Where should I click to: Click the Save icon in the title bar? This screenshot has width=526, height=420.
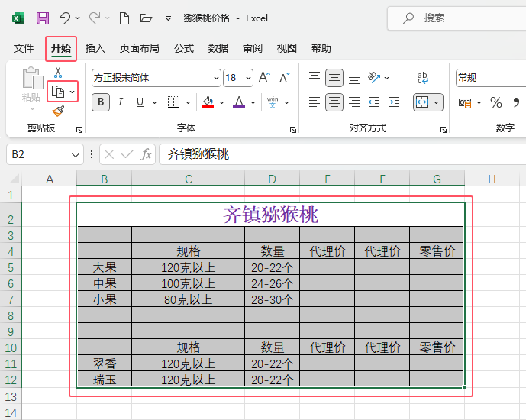point(43,18)
